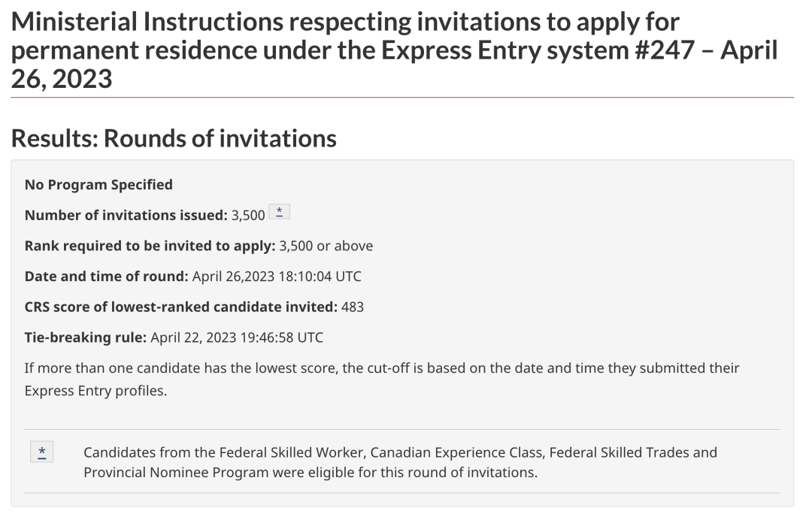
Task: Click the "Express Entry profiles." line of text
Action: [95, 391]
